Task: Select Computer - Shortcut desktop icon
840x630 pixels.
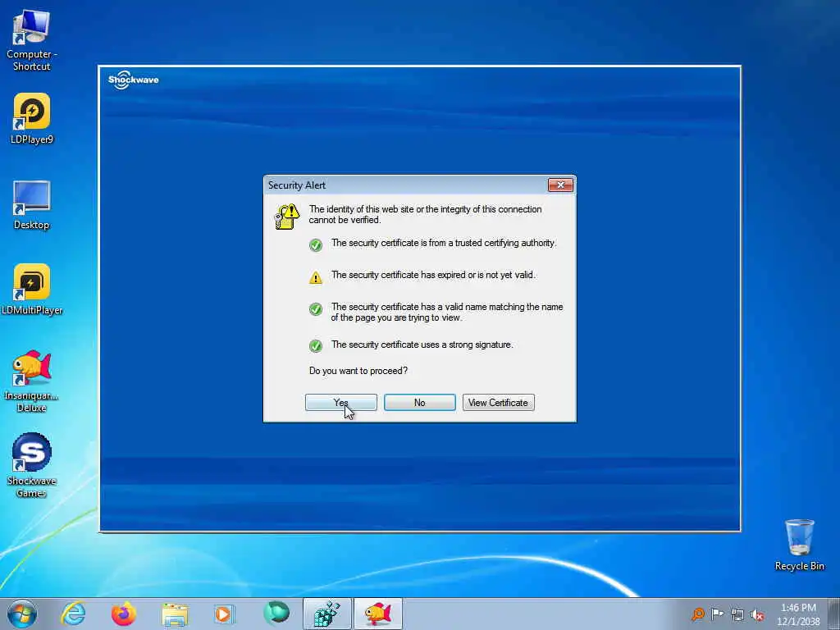Action: pos(32,41)
